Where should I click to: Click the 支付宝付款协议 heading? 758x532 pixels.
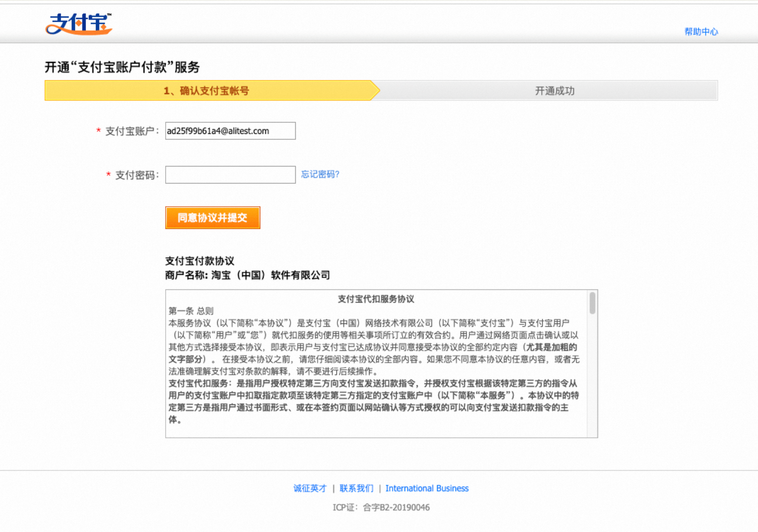pos(200,261)
